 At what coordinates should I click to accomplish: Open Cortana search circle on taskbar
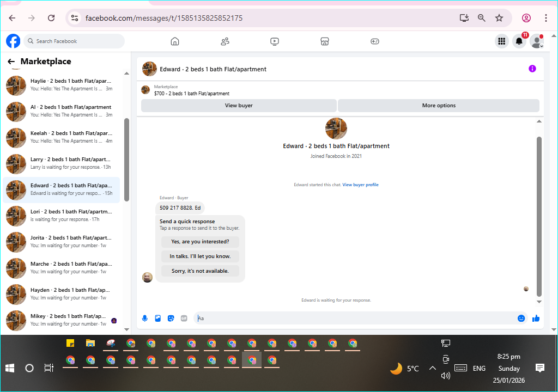29,368
